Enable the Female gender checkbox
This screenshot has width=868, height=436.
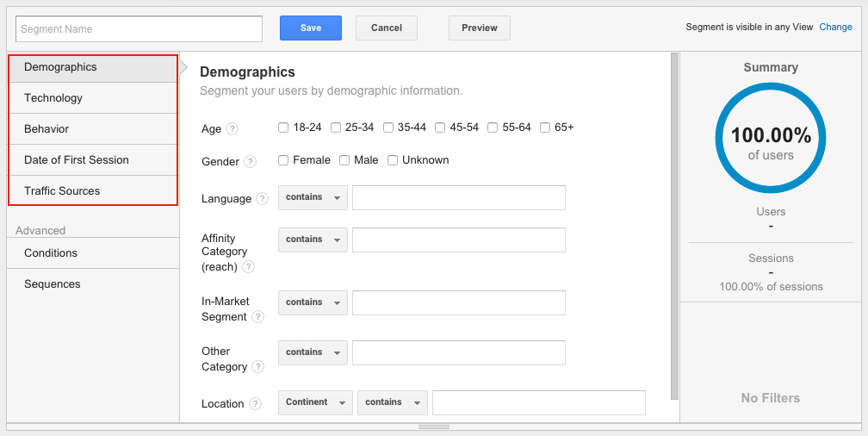point(283,160)
